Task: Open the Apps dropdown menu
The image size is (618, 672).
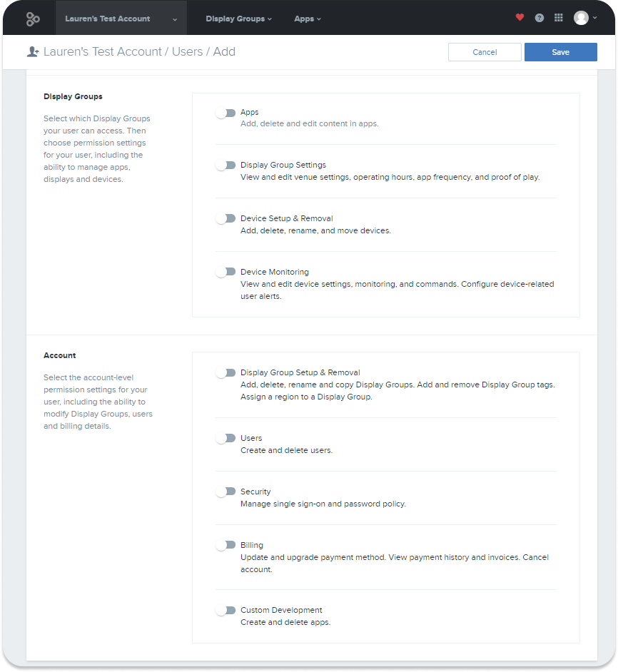Action: tap(308, 19)
